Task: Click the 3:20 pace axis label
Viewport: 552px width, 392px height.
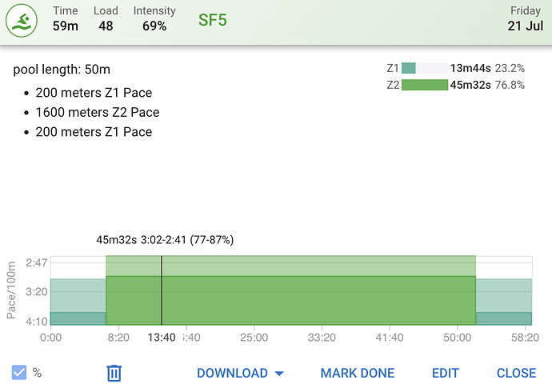Action: (x=37, y=292)
